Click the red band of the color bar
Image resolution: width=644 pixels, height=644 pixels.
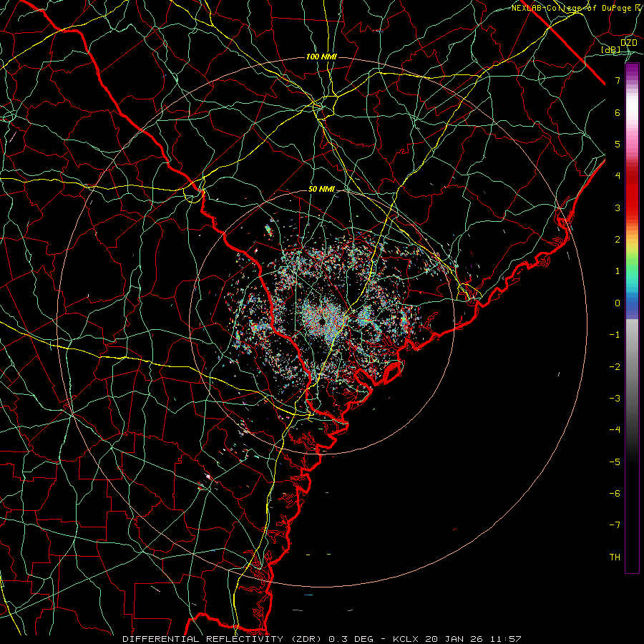pyautogui.click(x=632, y=193)
